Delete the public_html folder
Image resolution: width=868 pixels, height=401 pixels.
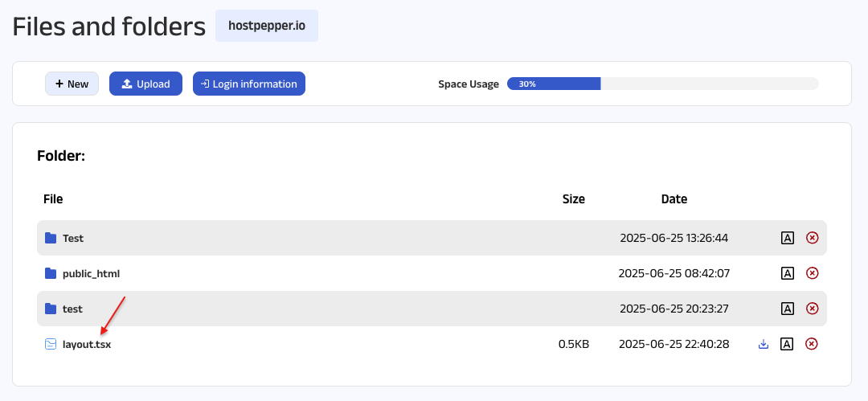pyautogui.click(x=812, y=273)
